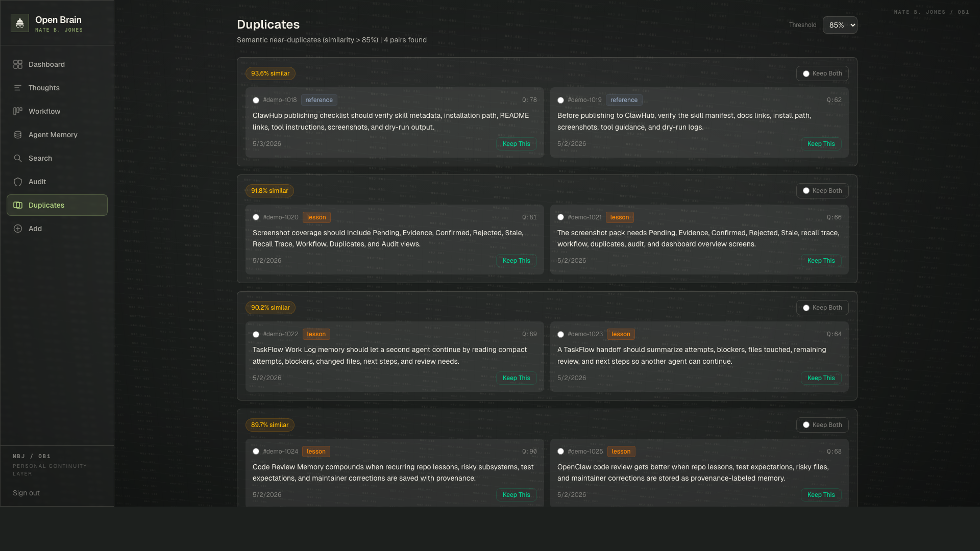Click the Thoughts lines icon
The image size is (980, 551).
tap(18, 88)
